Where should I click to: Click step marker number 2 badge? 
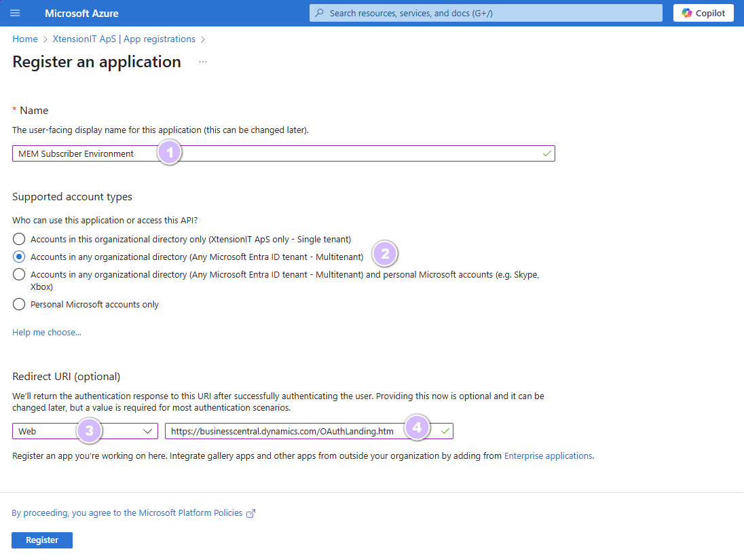385,254
